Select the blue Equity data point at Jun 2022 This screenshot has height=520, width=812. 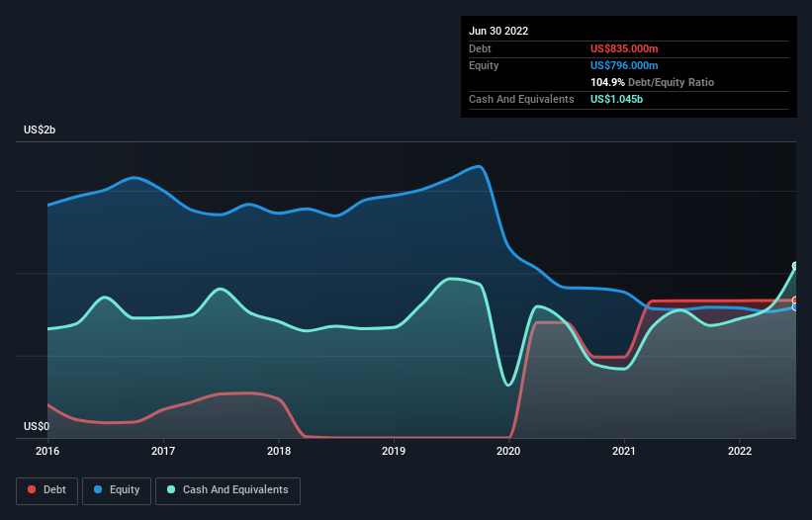point(796,307)
